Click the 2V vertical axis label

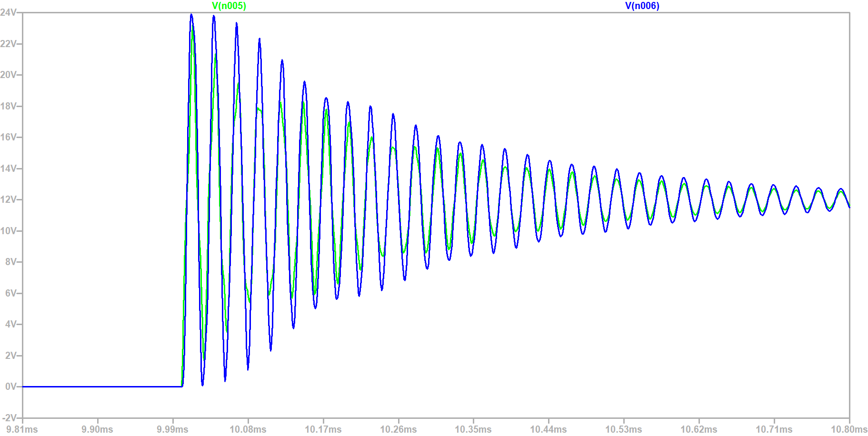11,356
